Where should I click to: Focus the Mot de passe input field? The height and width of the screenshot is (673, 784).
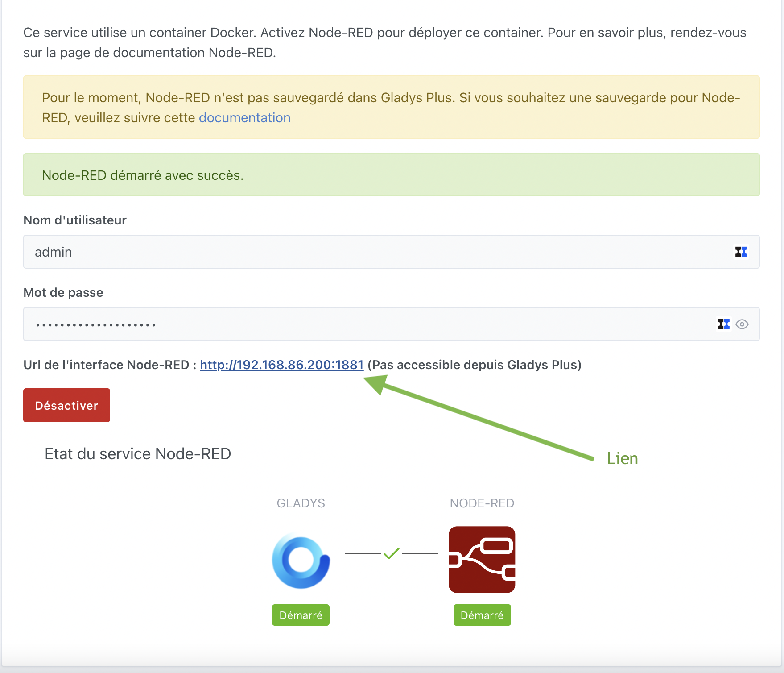click(366, 324)
